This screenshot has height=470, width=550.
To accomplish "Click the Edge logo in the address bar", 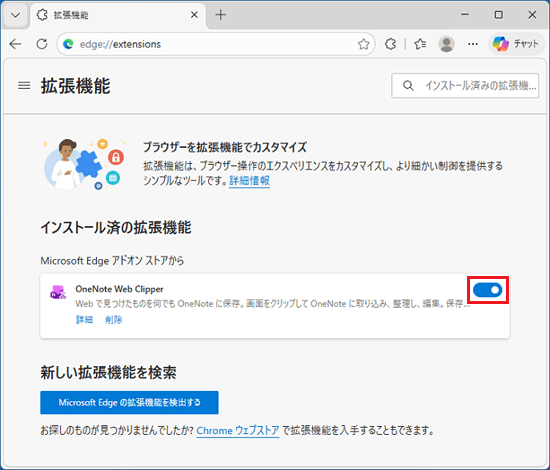I will click(68, 44).
